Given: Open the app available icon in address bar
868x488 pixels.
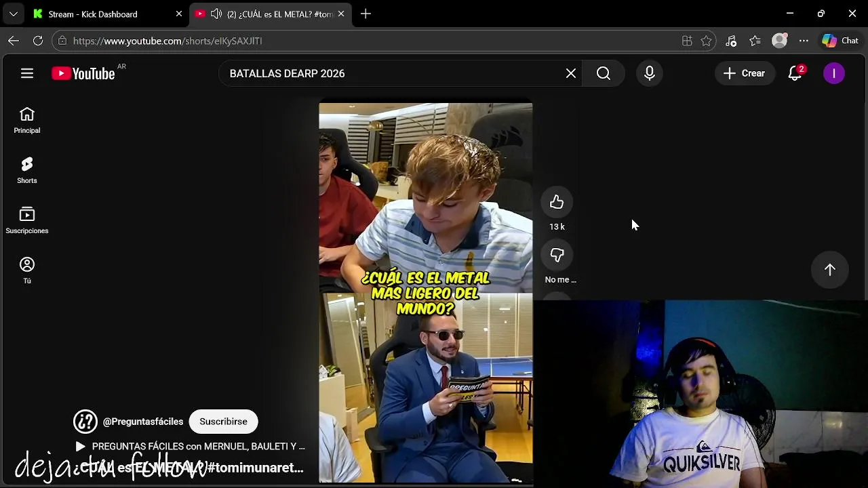Looking at the screenshot, I should (687, 41).
